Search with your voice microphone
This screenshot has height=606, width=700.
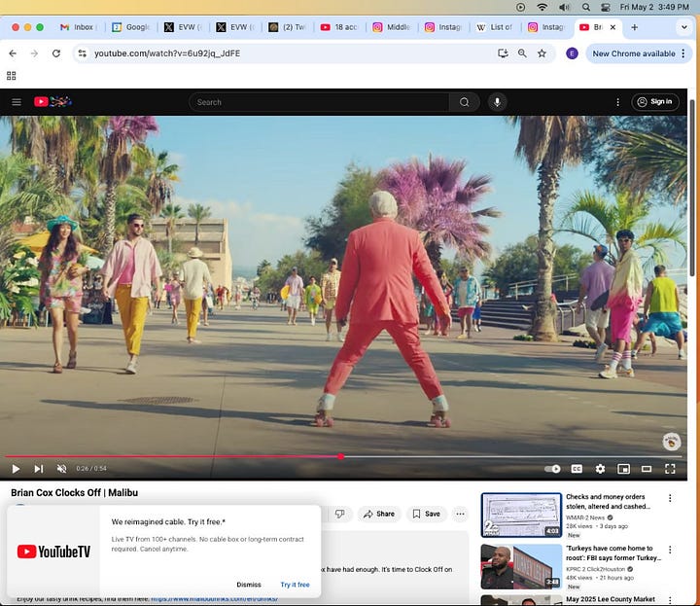pyautogui.click(x=497, y=102)
